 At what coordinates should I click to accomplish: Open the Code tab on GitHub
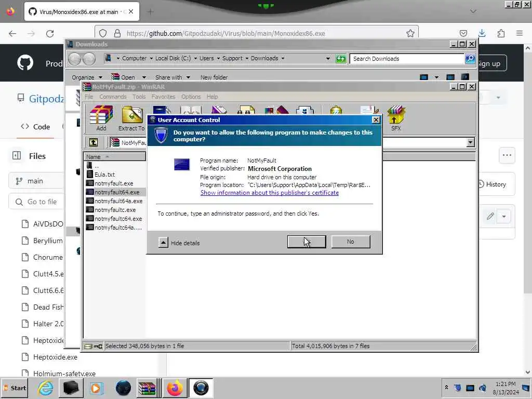point(35,127)
